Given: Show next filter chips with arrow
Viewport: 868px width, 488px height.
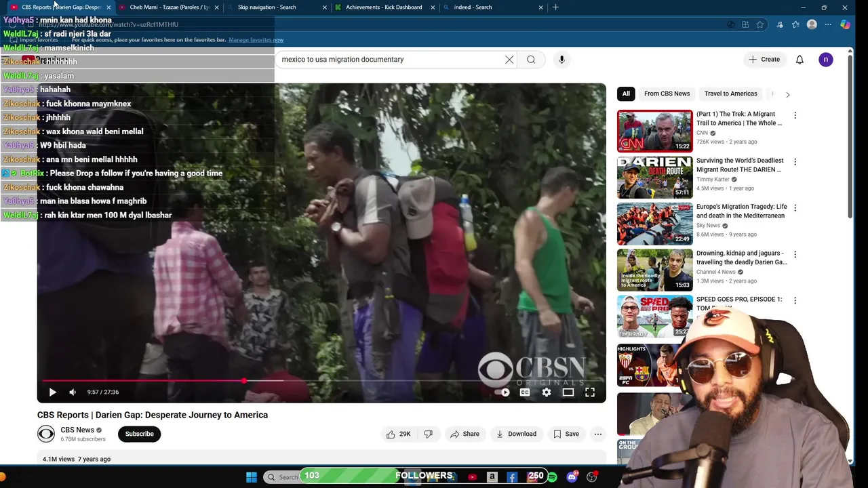Looking at the screenshot, I should [x=787, y=94].
